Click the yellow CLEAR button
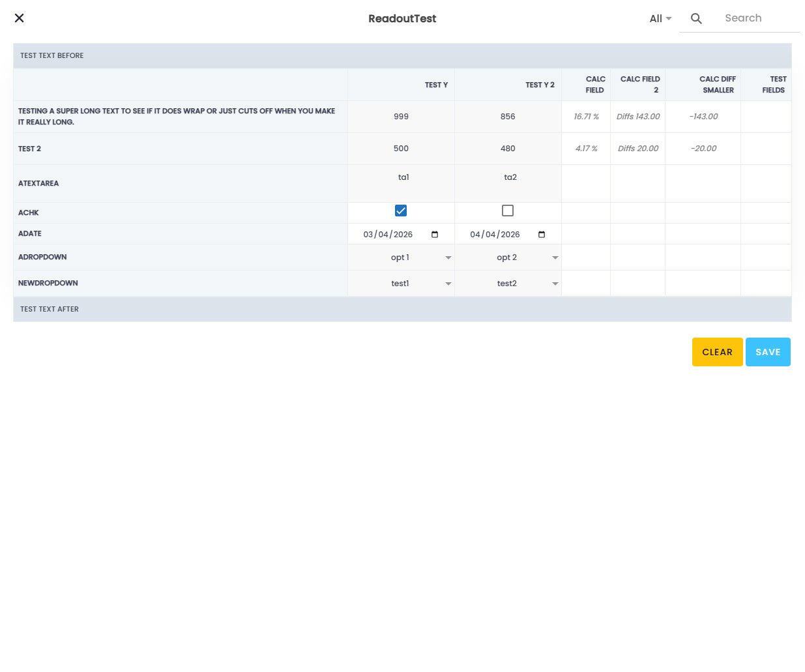The width and height of the screenshot is (805, 672). (x=717, y=352)
